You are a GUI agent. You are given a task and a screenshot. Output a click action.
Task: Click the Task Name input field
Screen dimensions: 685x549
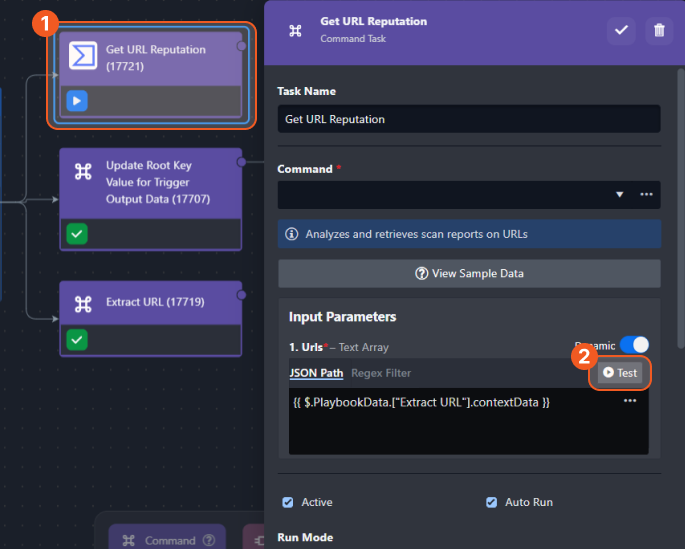[x=469, y=119]
